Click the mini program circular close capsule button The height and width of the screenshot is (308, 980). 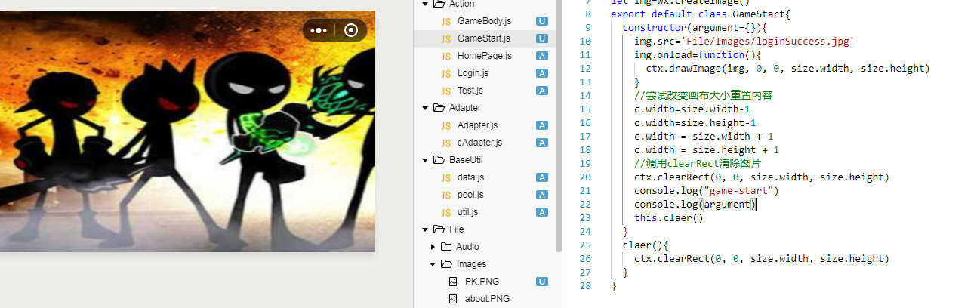(351, 31)
